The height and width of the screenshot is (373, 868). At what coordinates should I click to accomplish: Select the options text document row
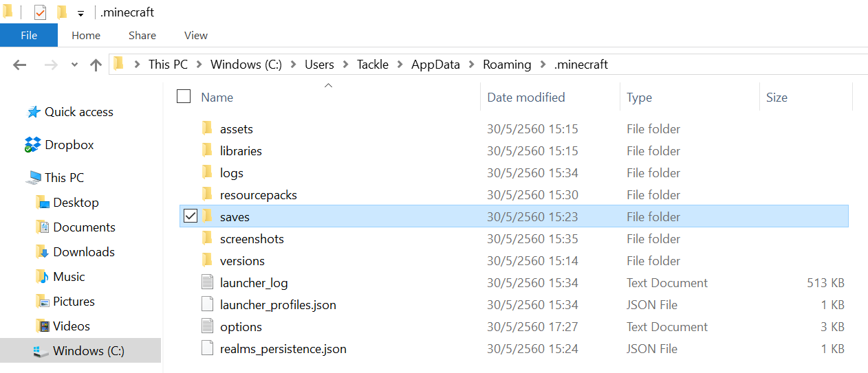241,327
